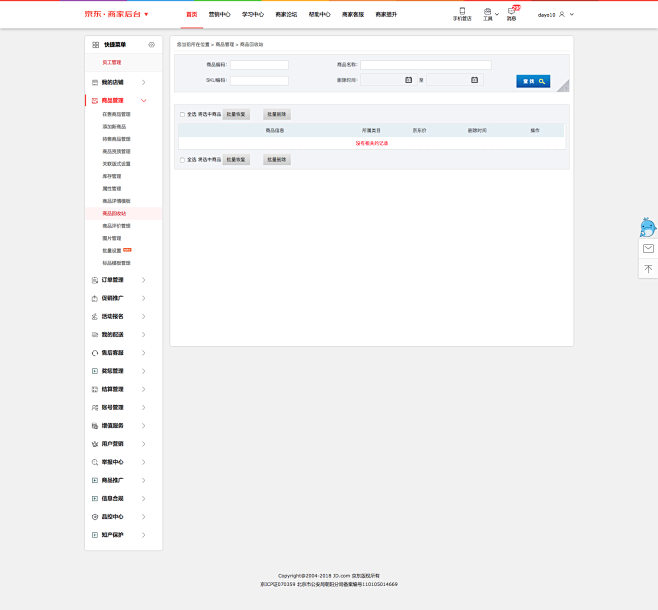Click the user avatar icon beside days10

coord(562,14)
